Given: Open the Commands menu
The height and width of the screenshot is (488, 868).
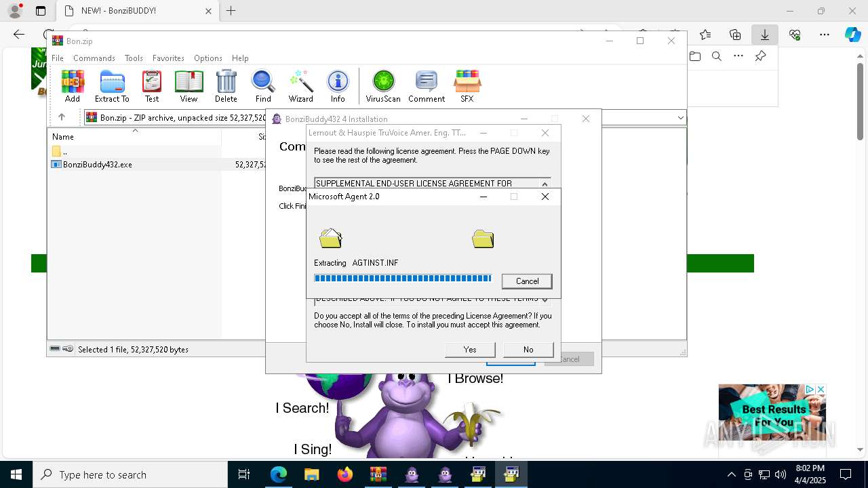Looking at the screenshot, I should (94, 58).
